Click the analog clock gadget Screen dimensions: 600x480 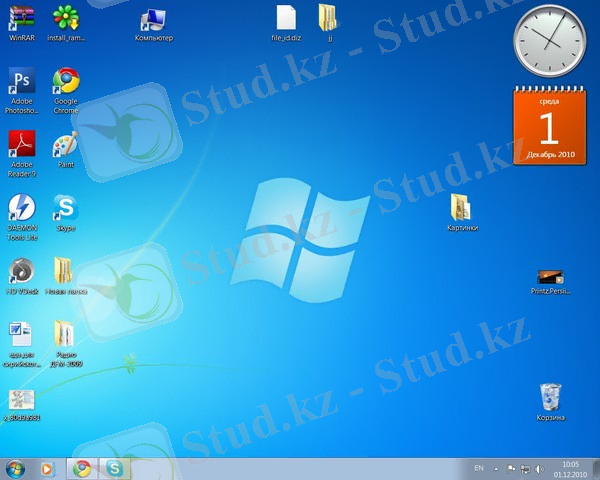549,41
